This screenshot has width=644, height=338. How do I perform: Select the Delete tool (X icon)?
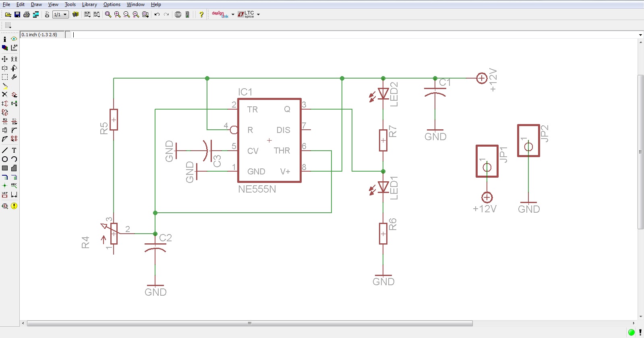pyautogui.click(x=5, y=94)
